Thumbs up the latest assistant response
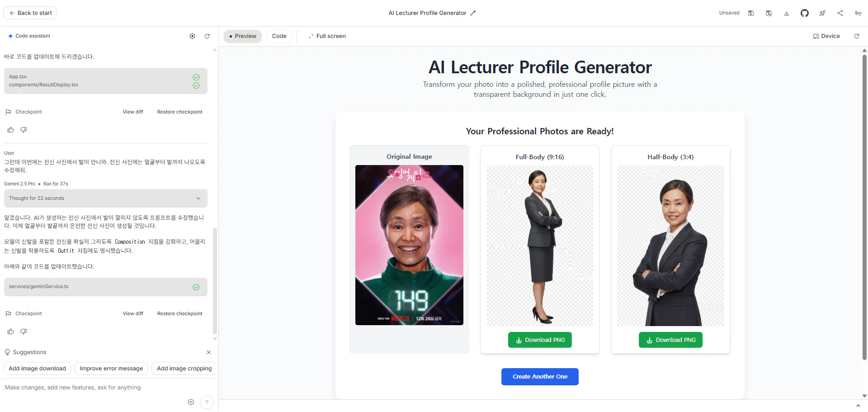Screen dimensions: 868x412 (x=11, y=331)
